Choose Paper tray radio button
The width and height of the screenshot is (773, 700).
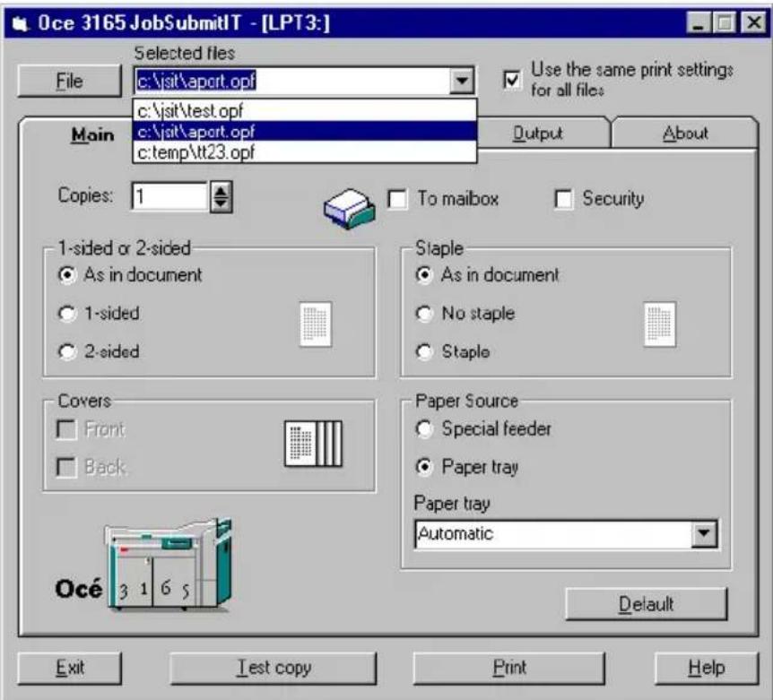[x=424, y=466]
